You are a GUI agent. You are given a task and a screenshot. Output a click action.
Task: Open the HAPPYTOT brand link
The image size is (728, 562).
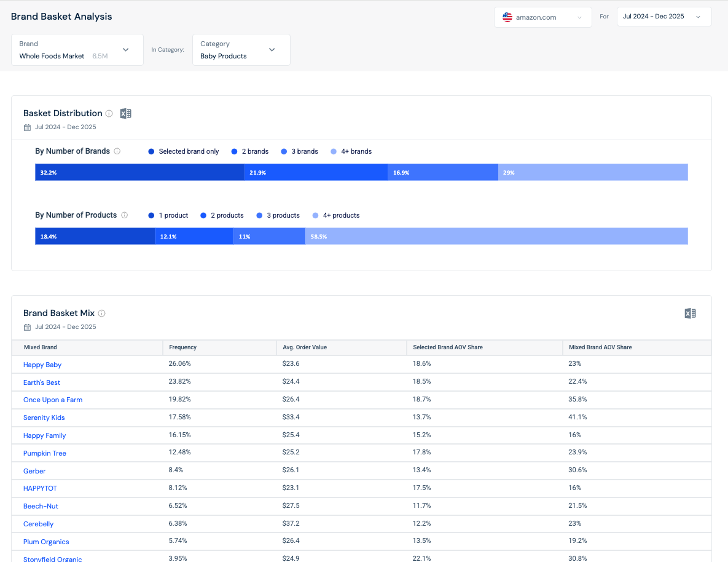[40, 488]
